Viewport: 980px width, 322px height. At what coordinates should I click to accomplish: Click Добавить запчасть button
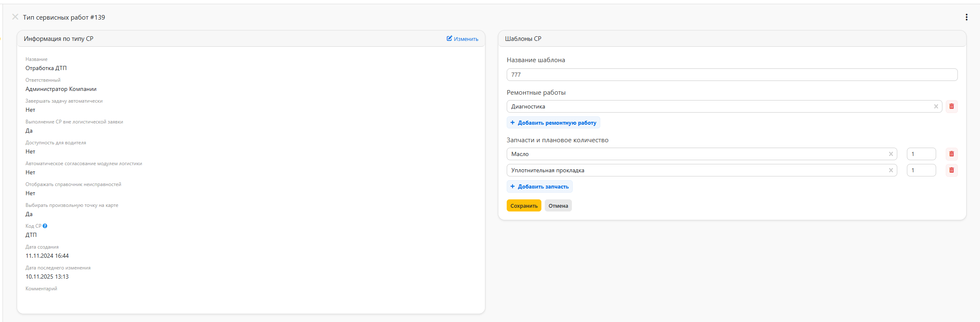(540, 186)
